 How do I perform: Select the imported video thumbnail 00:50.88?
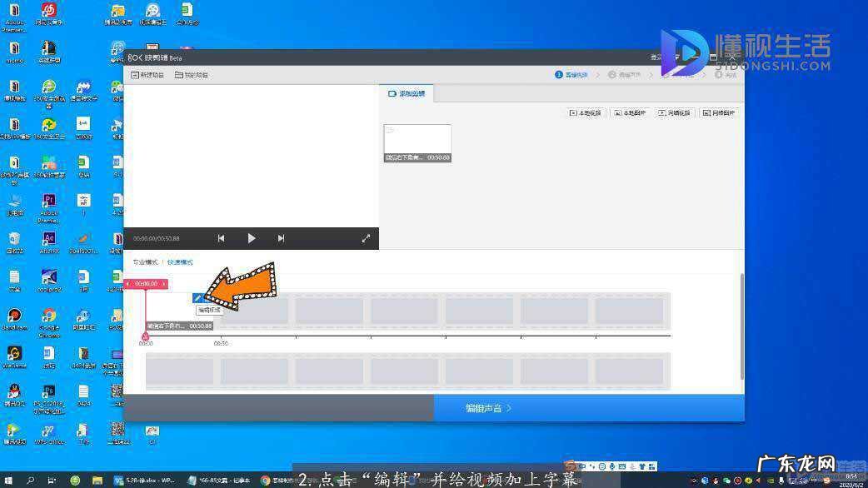click(x=417, y=142)
